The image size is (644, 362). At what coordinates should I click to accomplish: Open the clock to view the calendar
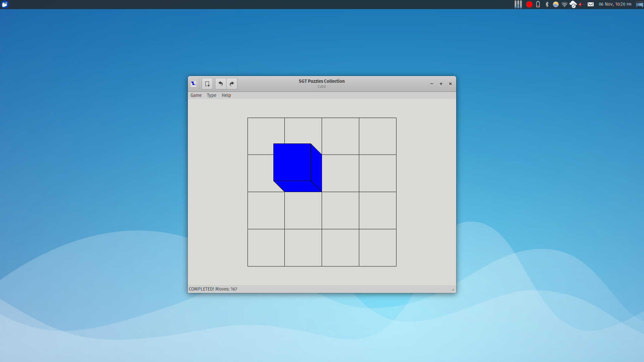[615, 5]
